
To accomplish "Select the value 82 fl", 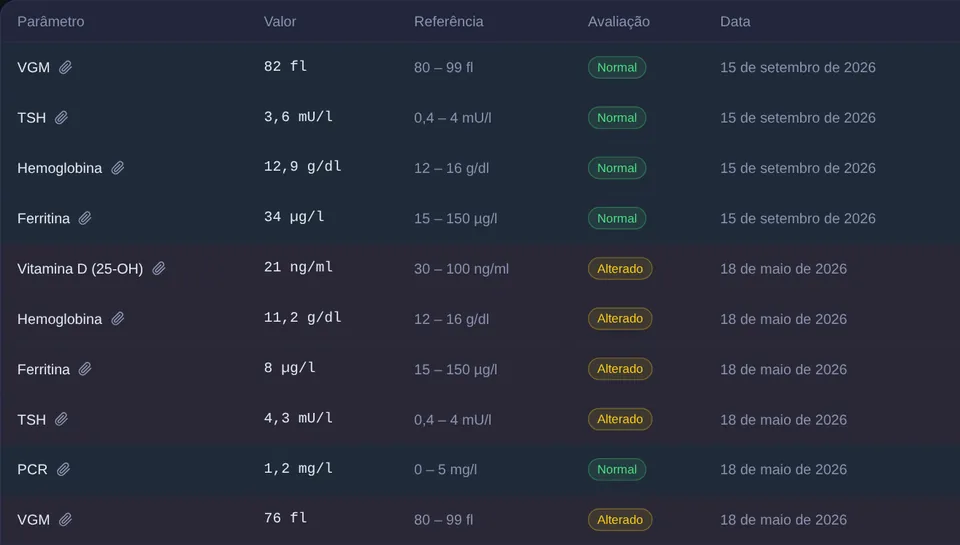I will click(x=285, y=66).
